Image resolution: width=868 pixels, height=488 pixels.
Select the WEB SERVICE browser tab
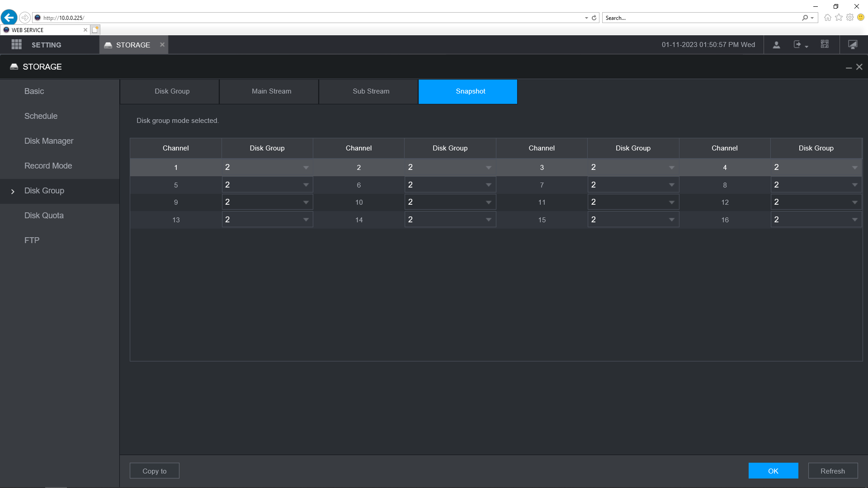tap(44, 30)
